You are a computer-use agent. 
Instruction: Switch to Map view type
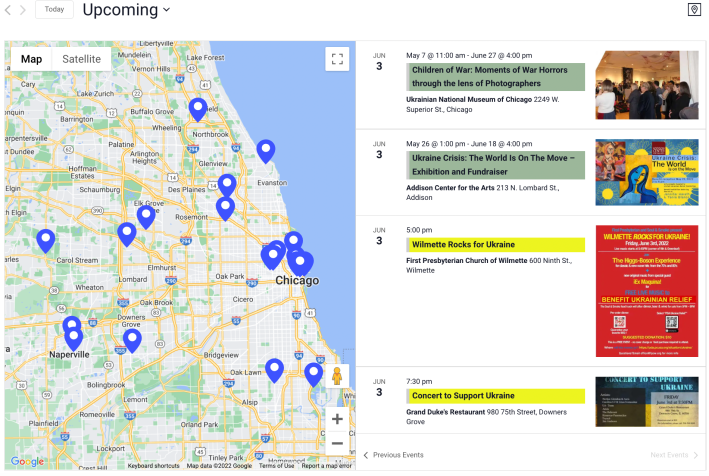click(x=31, y=59)
